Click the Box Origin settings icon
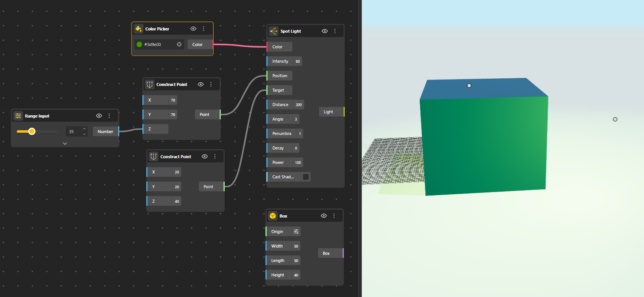The width and height of the screenshot is (644, 297). pos(296,232)
